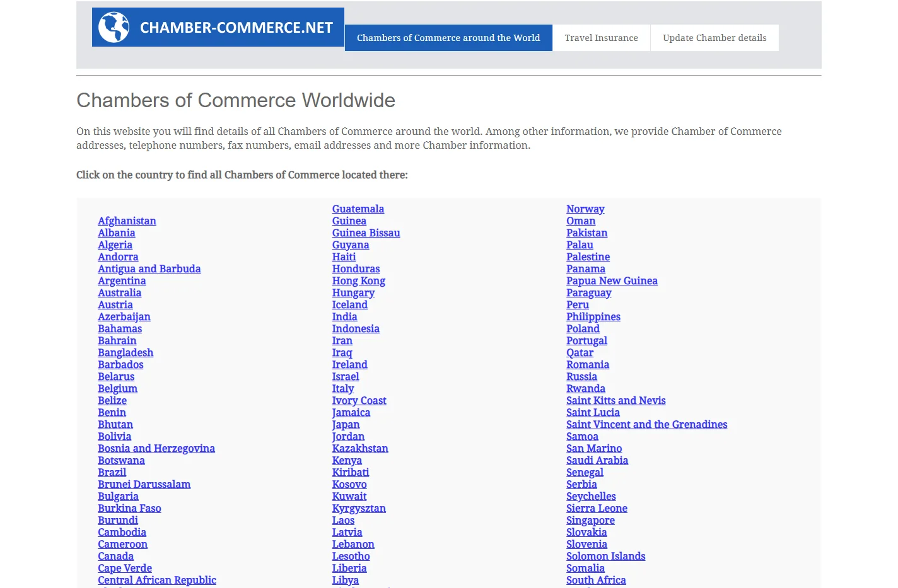This screenshot has height=588, width=898.
Task: Open the Guatemala link
Action: pos(358,209)
